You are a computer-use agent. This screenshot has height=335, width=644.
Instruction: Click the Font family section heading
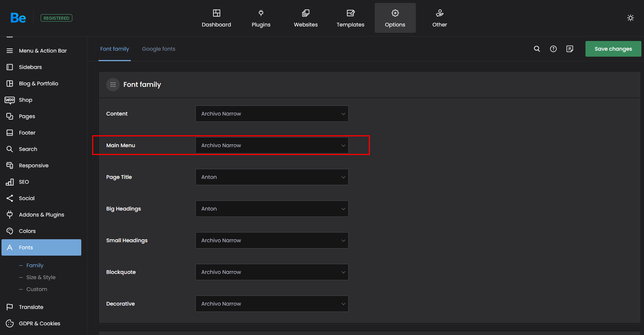pos(142,85)
